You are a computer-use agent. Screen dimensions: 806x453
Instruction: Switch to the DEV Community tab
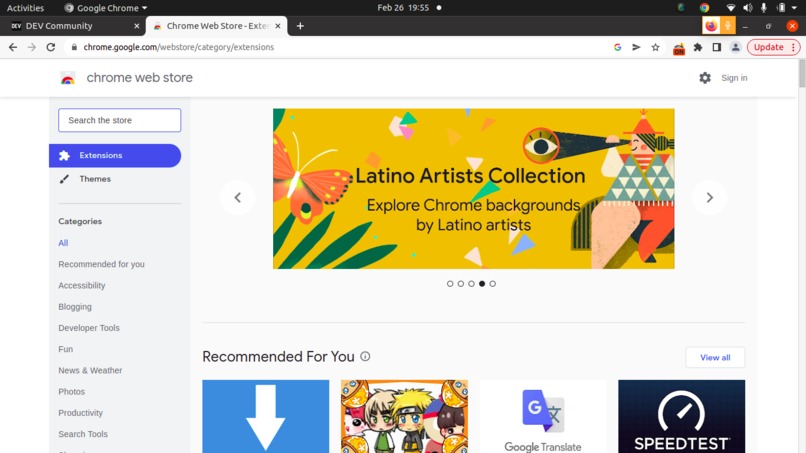[73, 26]
